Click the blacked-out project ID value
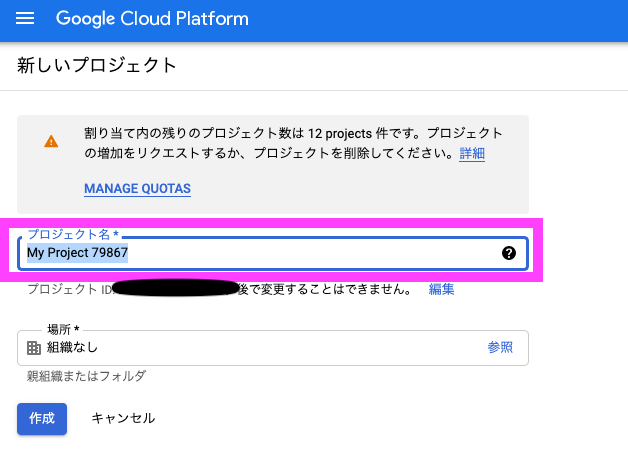628x472 pixels. click(175, 289)
